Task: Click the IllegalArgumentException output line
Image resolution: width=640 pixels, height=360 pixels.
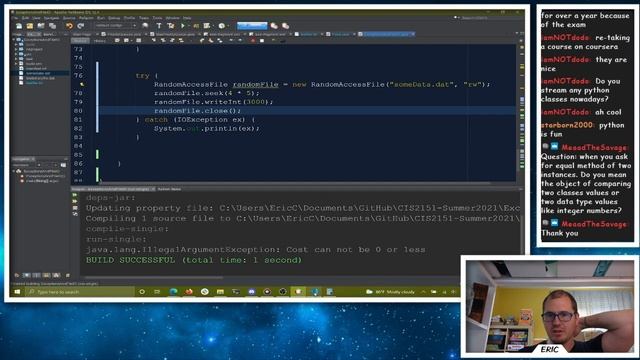Action: tap(256, 249)
